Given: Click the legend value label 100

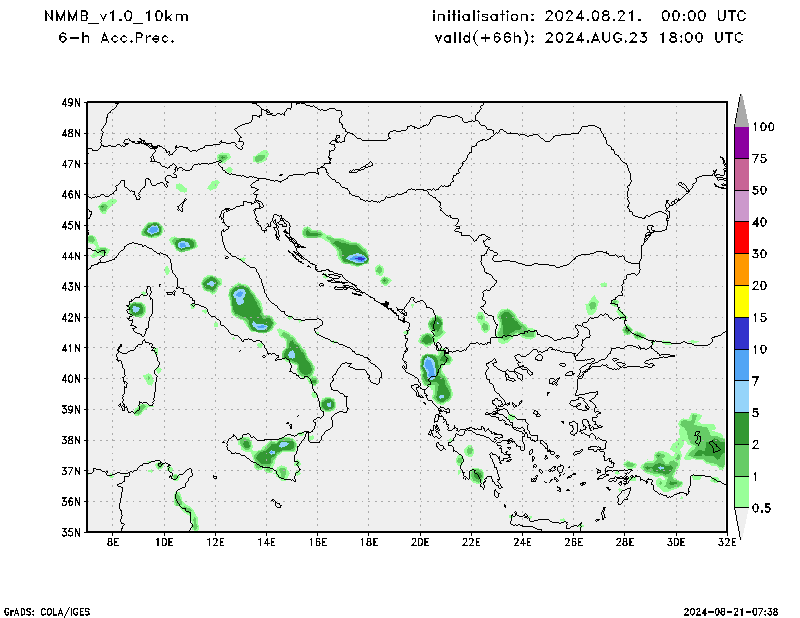Looking at the screenshot, I should click(764, 127).
